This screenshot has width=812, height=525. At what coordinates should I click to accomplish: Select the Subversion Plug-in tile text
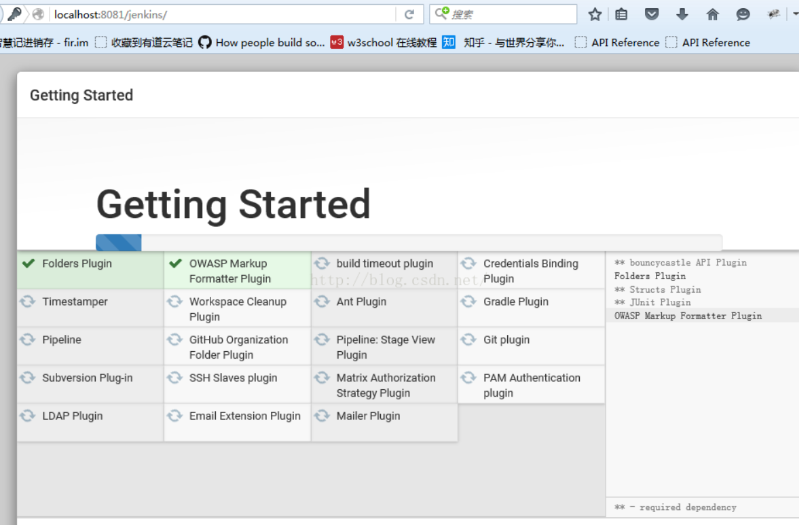coord(88,378)
